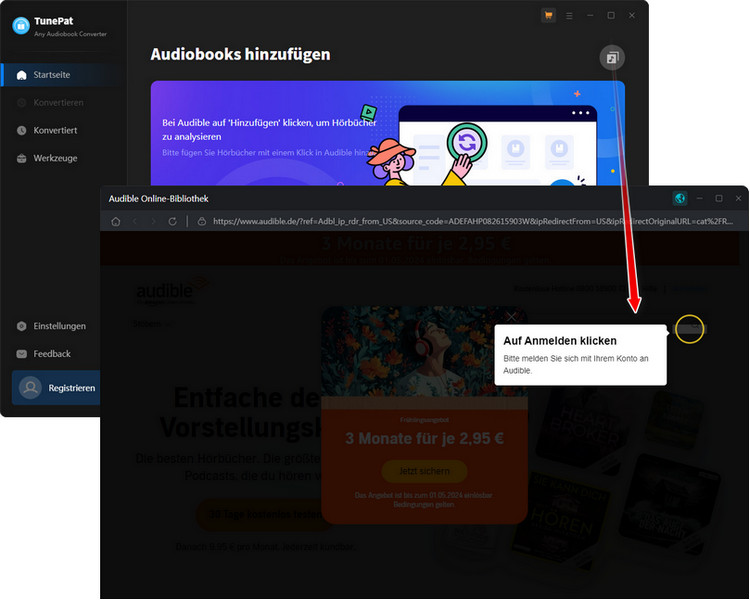Click the Audiobooks hinzufügen heading

pos(240,54)
